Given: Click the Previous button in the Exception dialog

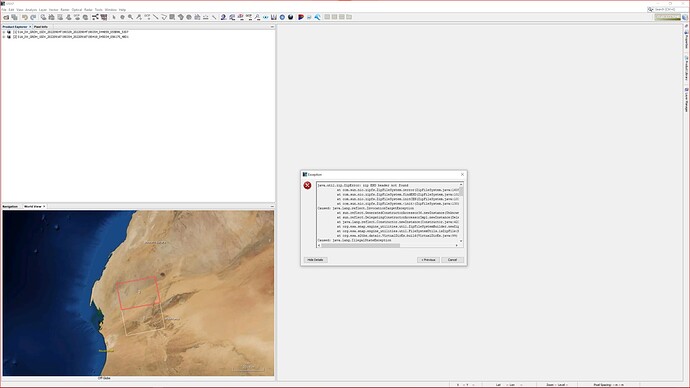Looking at the screenshot, I should point(428,260).
